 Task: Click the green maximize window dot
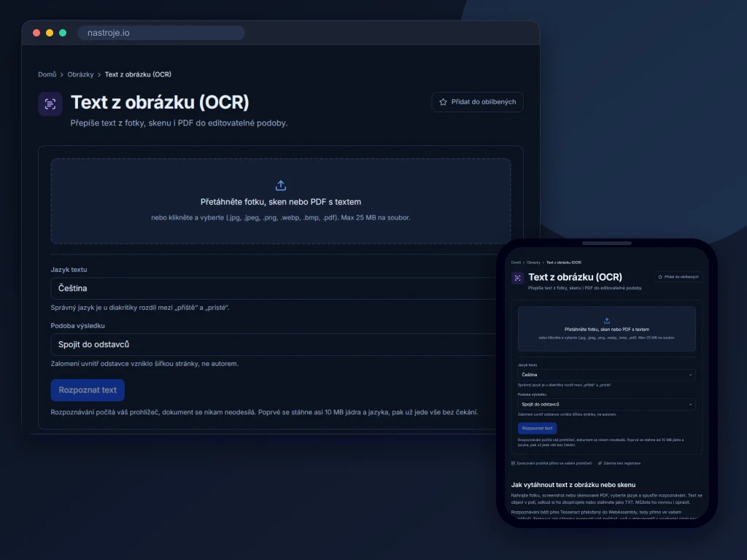pyautogui.click(x=63, y=33)
